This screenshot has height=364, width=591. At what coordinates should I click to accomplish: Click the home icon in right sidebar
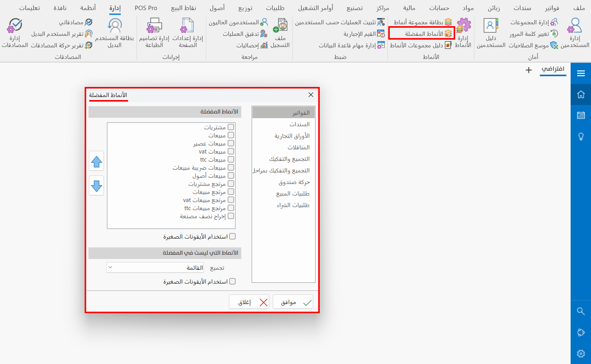point(581,94)
